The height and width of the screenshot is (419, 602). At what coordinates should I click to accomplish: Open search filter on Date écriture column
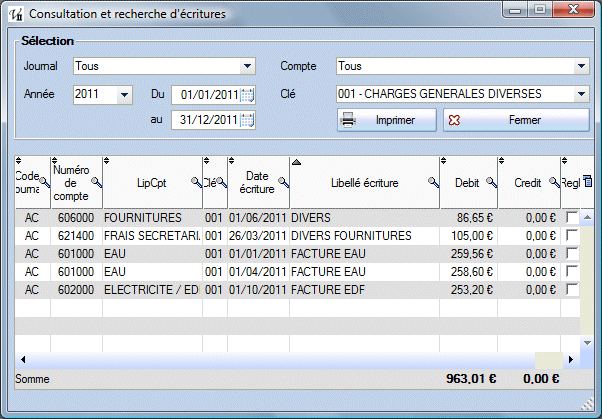pyautogui.click(x=283, y=183)
